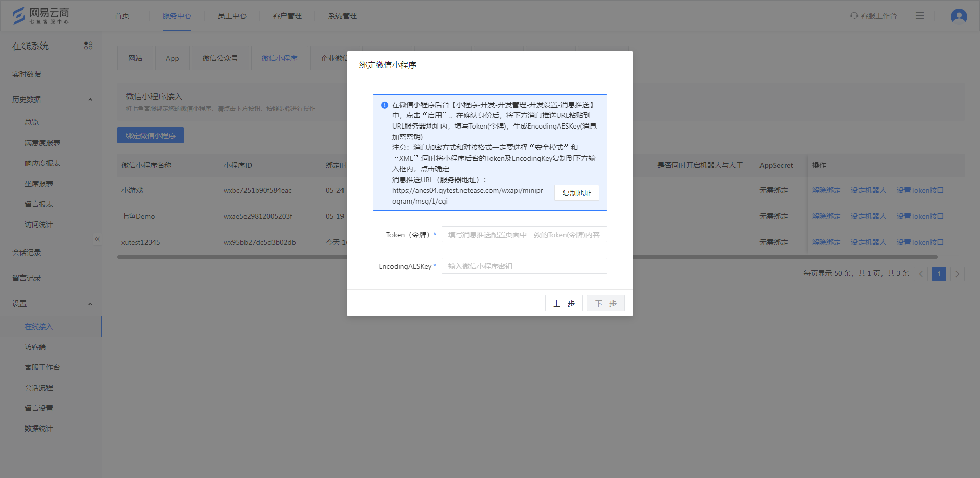Click the blue 绑定微信小程序 button

(x=151, y=135)
